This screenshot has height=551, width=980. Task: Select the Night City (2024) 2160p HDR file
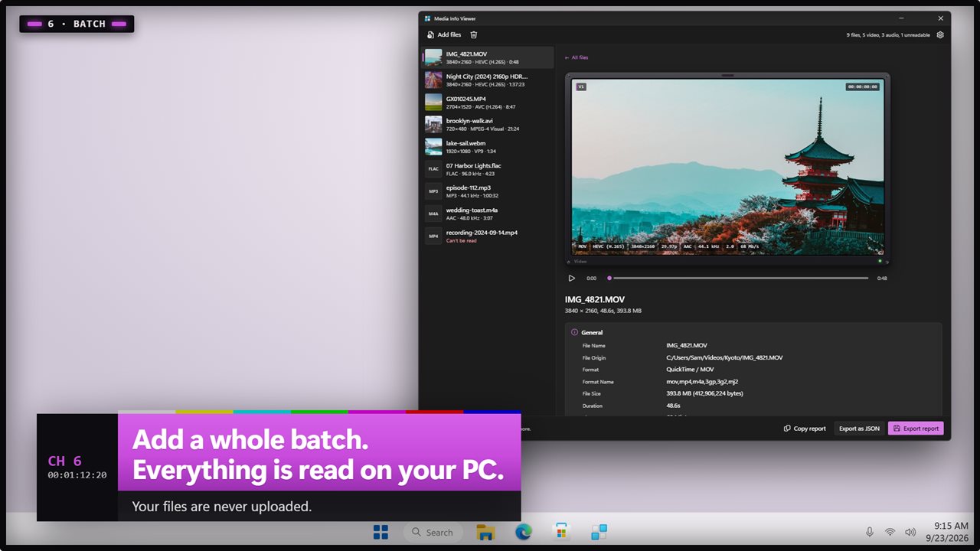[x=488, y=80]
